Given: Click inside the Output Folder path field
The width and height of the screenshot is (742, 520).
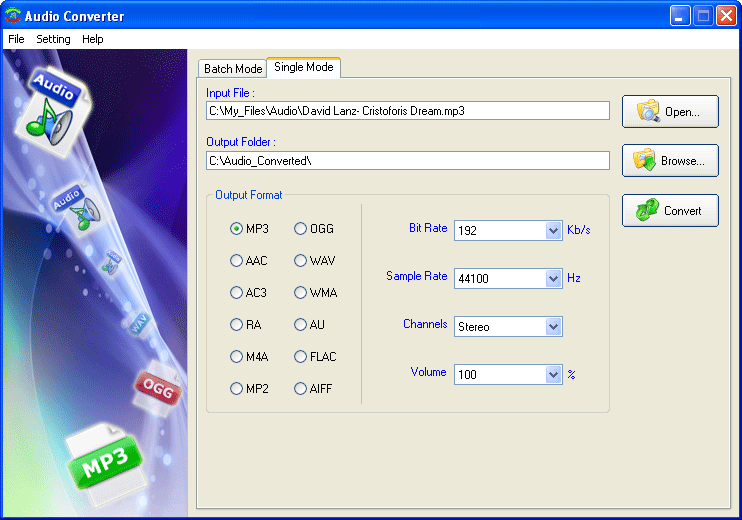Looking at the screenshot, I should tap(408, 160).
